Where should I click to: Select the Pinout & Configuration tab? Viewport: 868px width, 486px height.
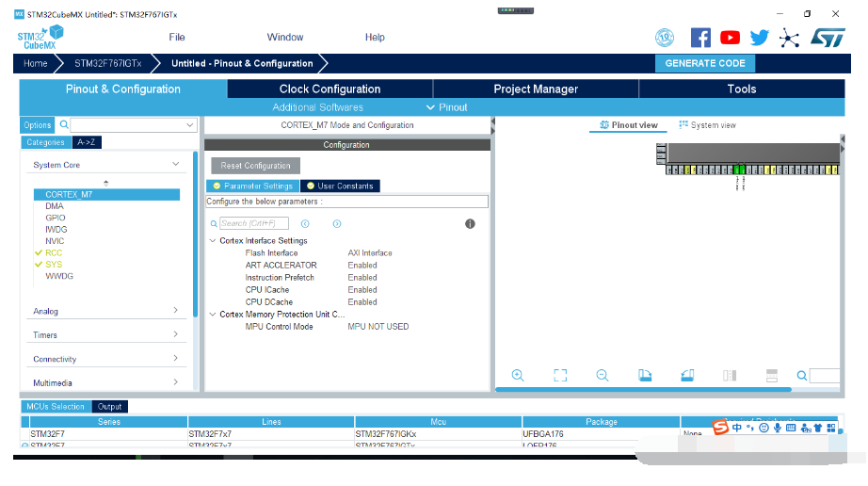[123, 89]
